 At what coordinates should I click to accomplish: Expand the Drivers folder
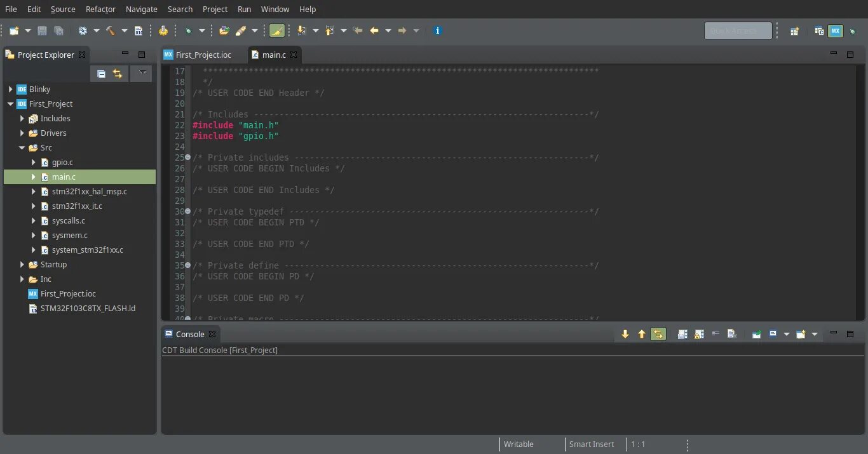coord(22,133)
